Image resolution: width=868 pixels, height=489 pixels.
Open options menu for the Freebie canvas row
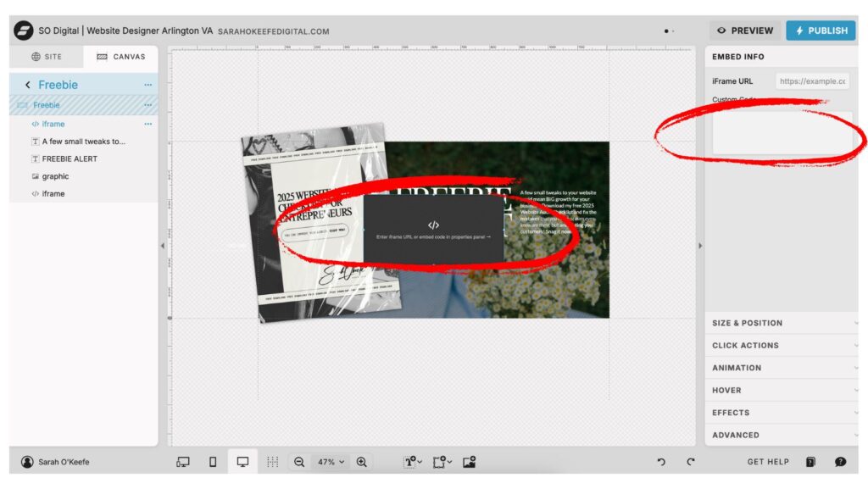point(147,104)
